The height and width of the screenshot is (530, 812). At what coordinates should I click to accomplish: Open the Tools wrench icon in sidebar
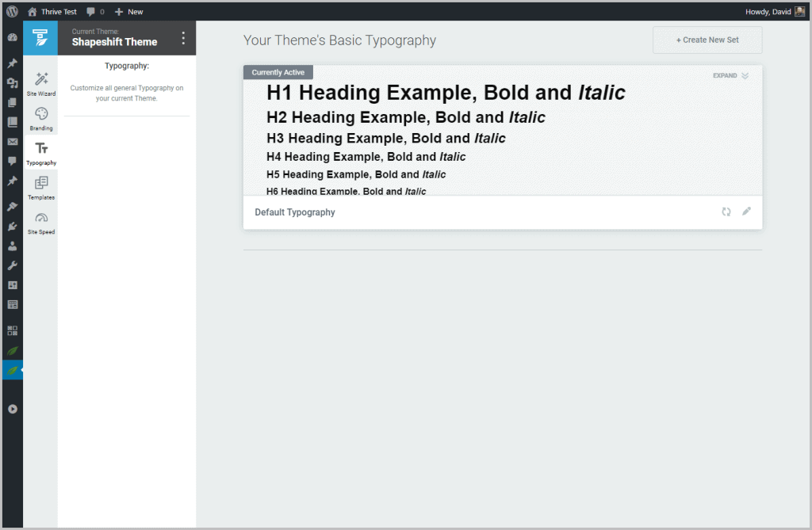click(x=13, y=265)
